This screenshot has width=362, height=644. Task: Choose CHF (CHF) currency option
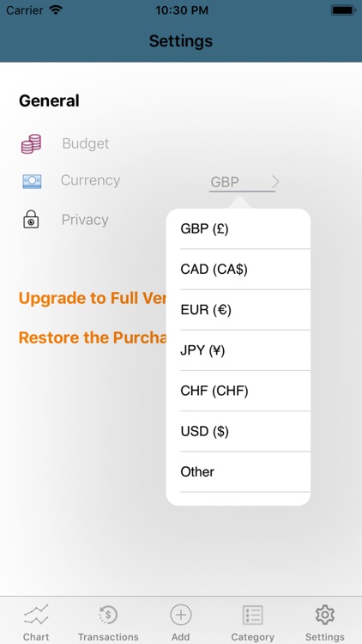tap(238, 391)
